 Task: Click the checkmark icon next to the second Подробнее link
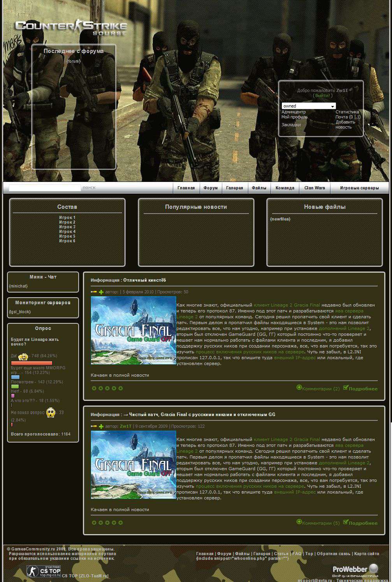[x=346, y=522]
